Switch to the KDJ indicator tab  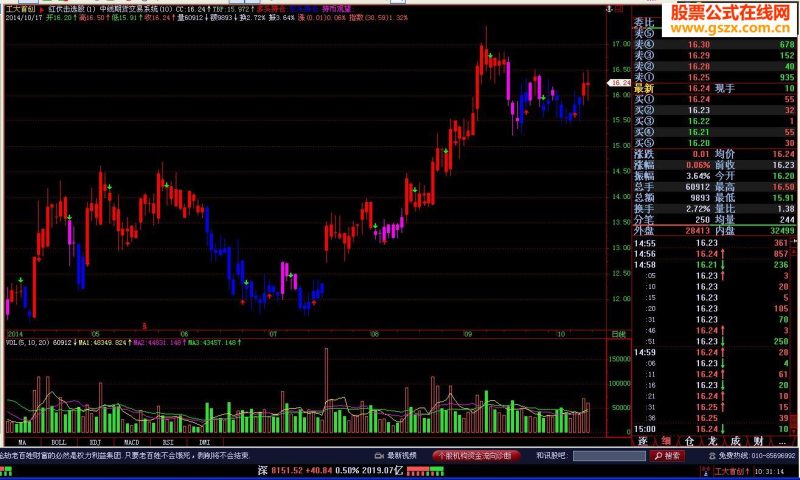(x=95, y=442)
